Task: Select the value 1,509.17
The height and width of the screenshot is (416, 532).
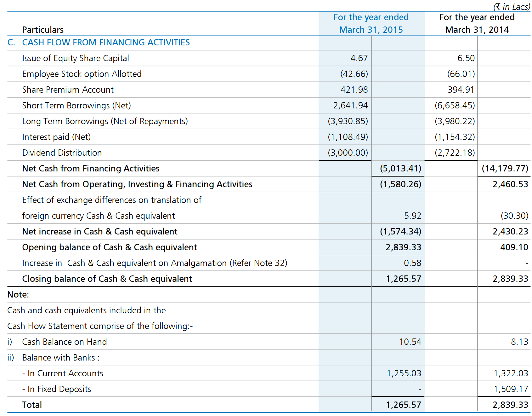Action: click(511, 389)
